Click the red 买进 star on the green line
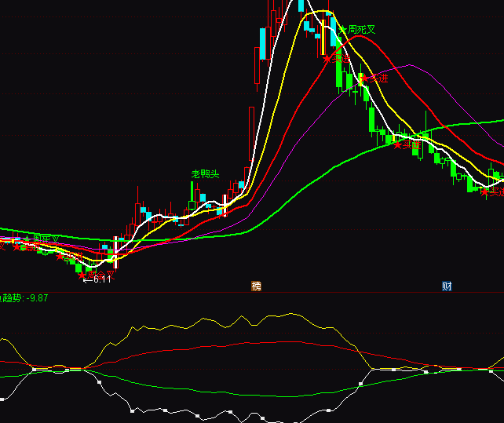 coord(397,144)
